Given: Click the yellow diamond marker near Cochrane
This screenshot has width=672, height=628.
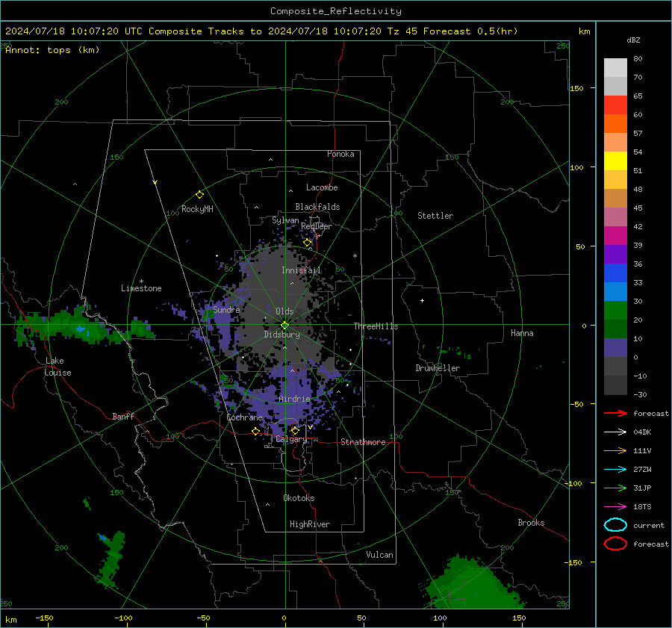Looking at the screenshot, I should click(x=255, y=432).
